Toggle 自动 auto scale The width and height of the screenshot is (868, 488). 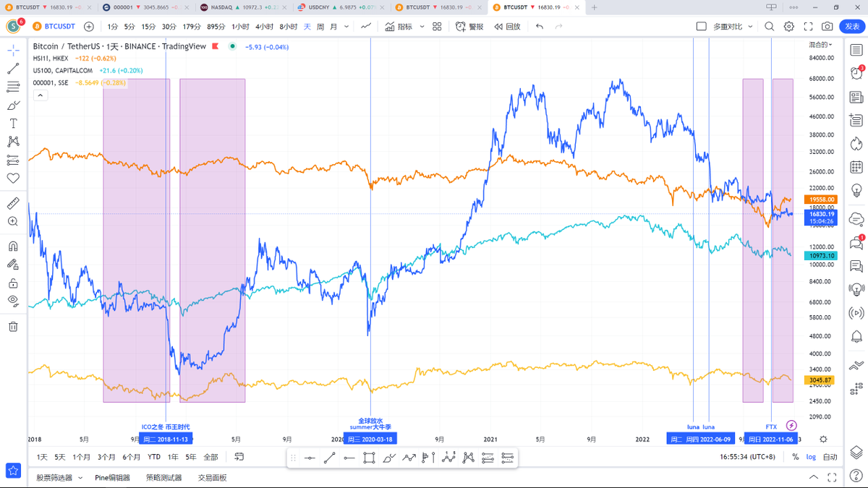(x=830, y=457)
